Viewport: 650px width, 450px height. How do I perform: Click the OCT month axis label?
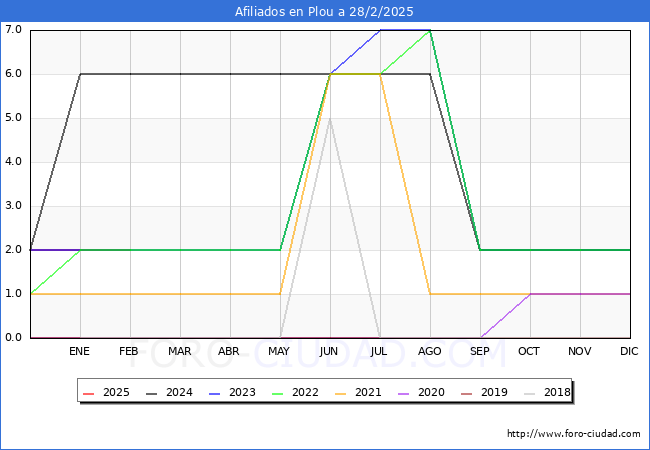pyautogui.click(x=529, y=351)
